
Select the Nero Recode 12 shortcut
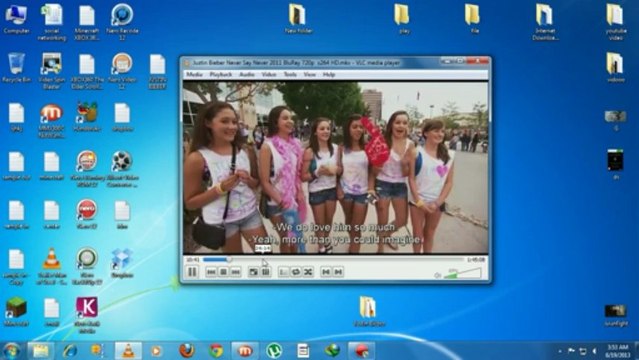(122, 22)
